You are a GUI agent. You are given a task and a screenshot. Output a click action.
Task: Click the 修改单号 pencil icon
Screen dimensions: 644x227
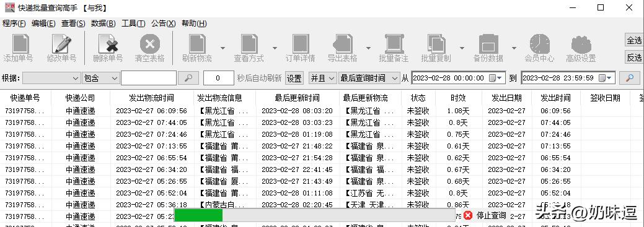[x=61, y=44]
